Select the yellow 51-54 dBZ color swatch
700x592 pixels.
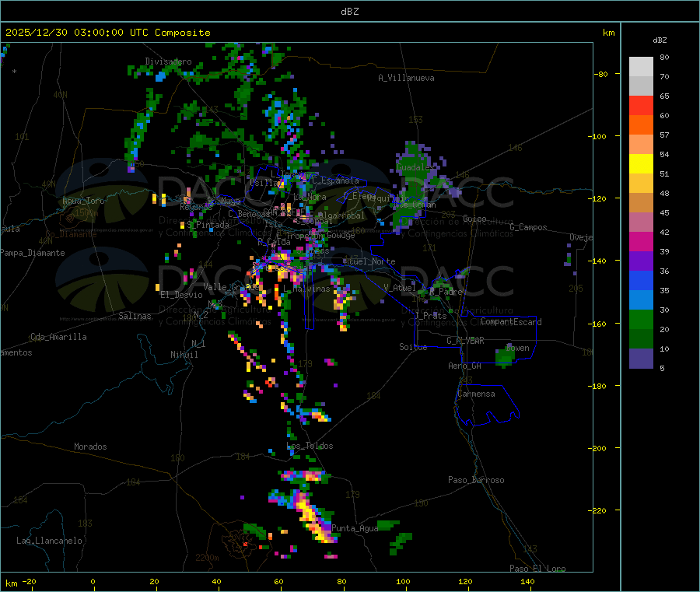tap(641, 164)
